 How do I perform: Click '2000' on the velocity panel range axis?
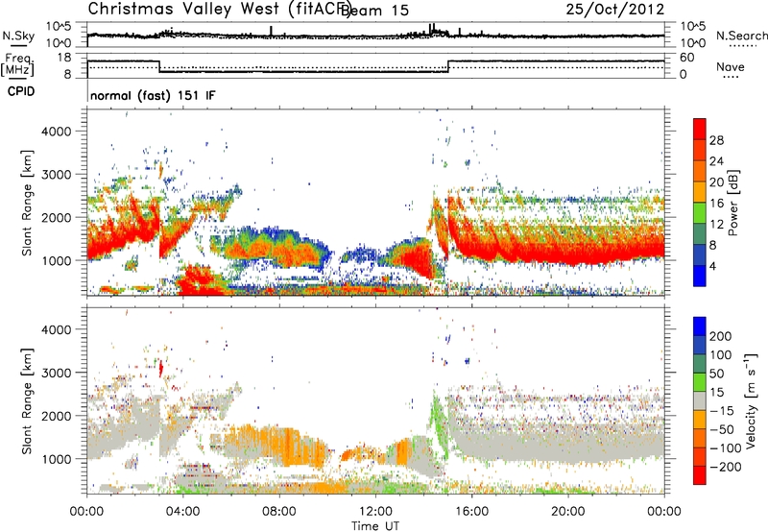point(56,416)
